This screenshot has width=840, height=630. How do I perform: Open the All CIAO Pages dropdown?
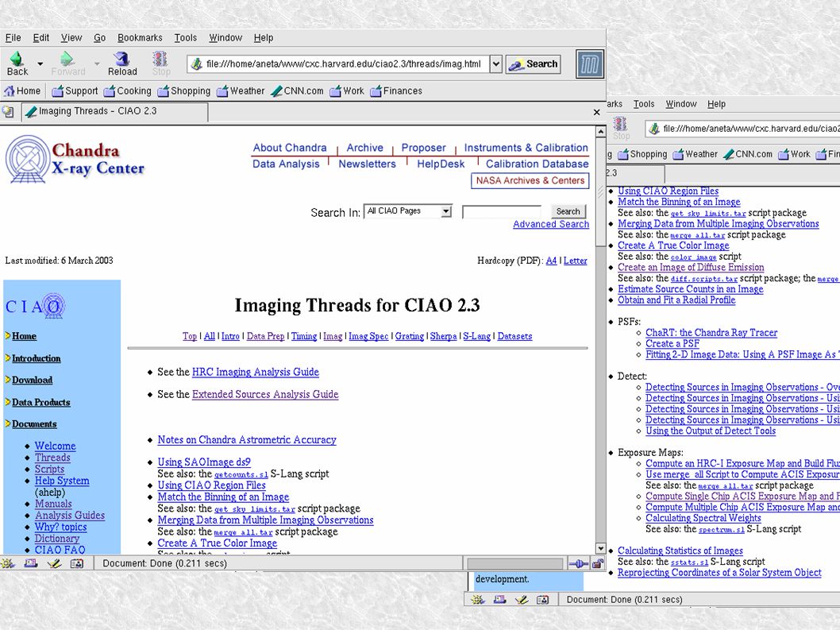[x=445, y=212]
